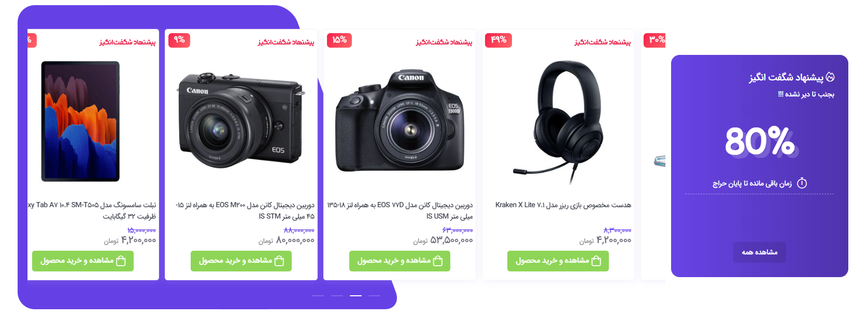Select the first carousel pagination dash

(x=318, y=295)
